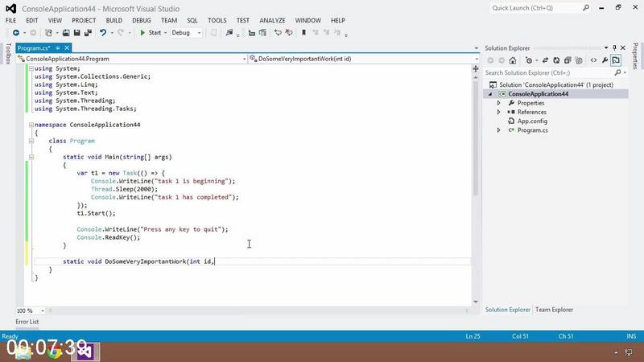644x362 pixels.
Task: Click the editor split handle above scrollbar
Action: click(x=476, y=68)
